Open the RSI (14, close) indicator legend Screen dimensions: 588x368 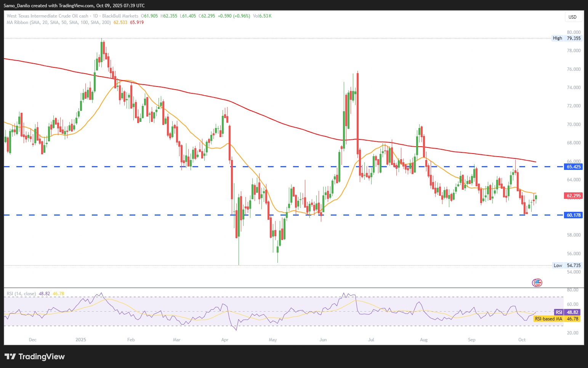tap(21, 294)
